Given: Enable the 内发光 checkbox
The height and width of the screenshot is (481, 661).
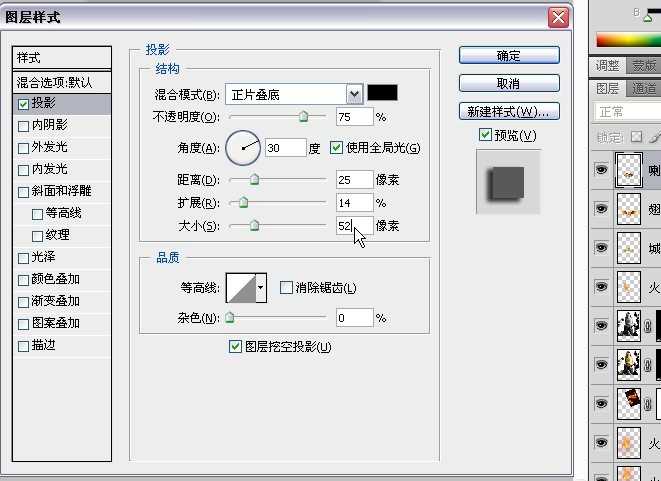Looking at the screenshot, I should coord(24,170).
